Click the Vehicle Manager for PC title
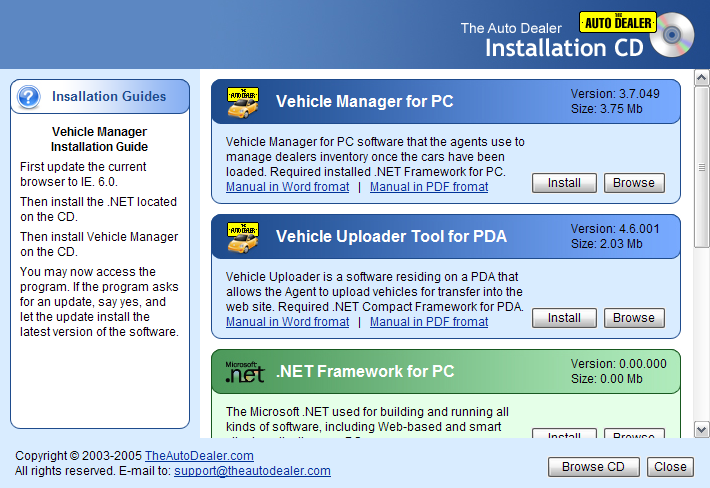Screen dimensions: 710x488 pos(365,101)
